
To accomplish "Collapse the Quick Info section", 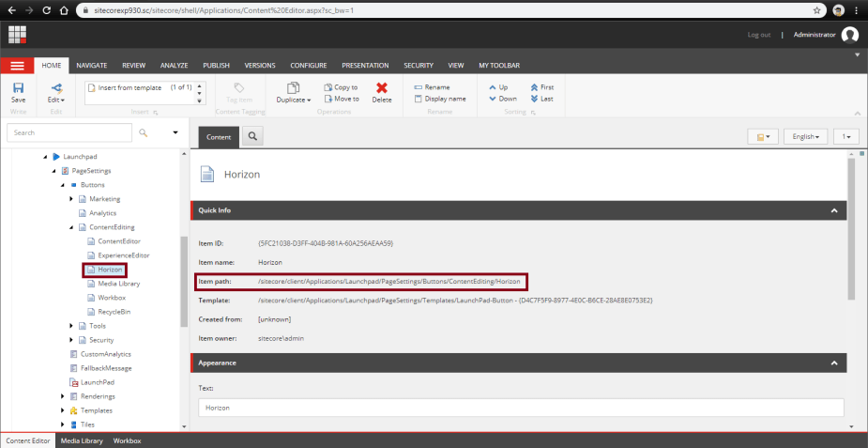I will (x=833, y=210).
